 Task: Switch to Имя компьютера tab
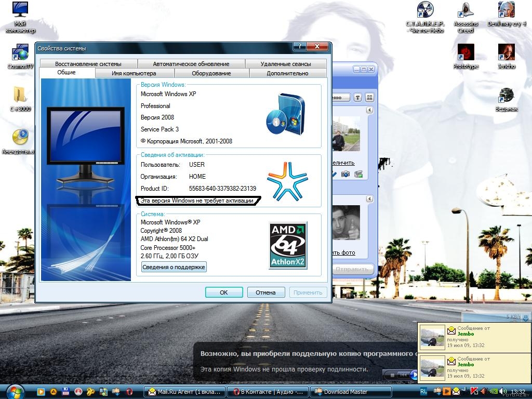134,73
